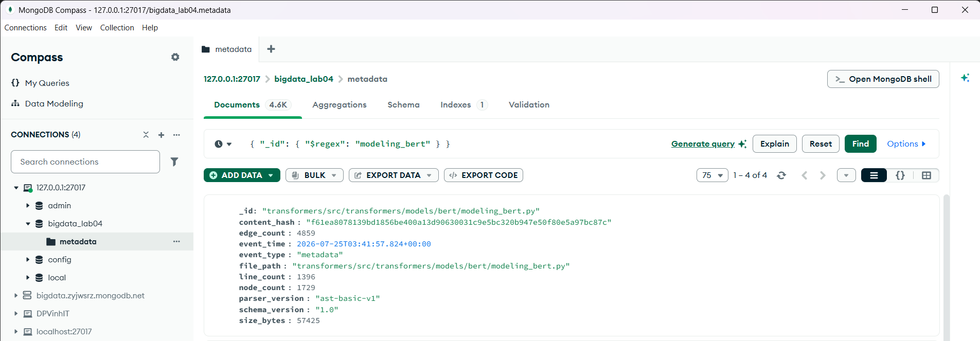Open the AI assistant sparkle icon
The image size is (980, 341).
click(965, 78)
